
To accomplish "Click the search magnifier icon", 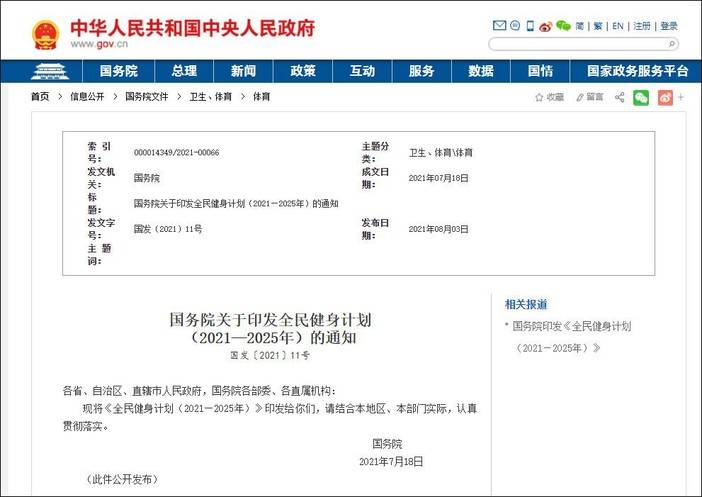I will (671, 44).
